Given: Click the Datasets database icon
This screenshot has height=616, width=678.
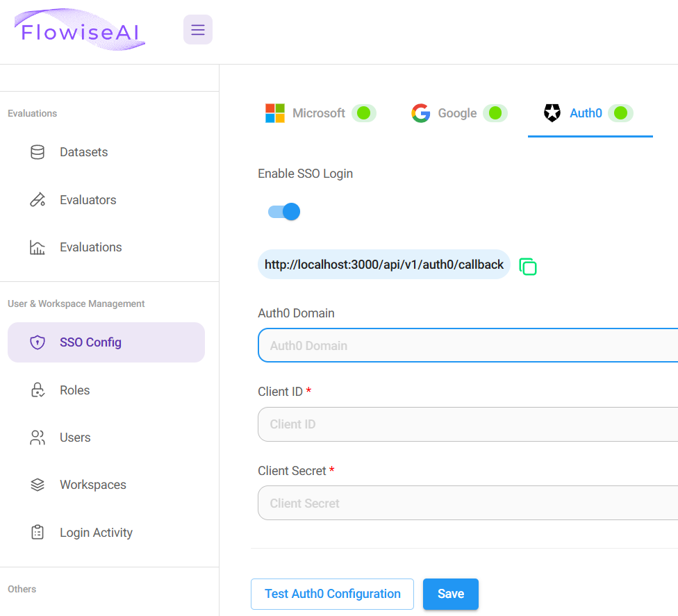Looking at the screenshot, I should pos(38,152).
